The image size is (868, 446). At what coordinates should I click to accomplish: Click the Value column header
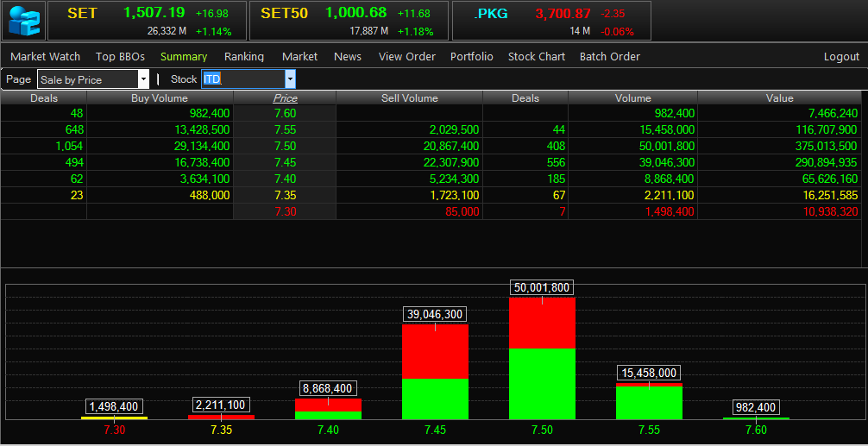[779, 98]
